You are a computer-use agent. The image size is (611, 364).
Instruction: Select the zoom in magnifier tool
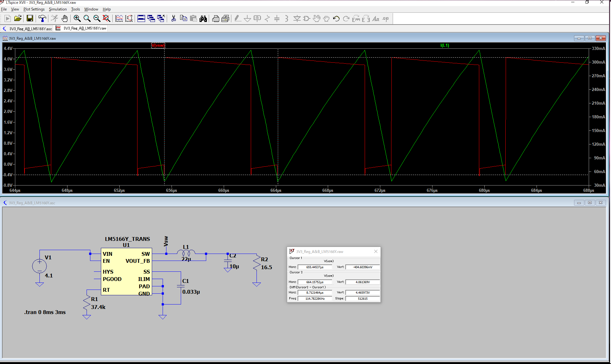[77, 18]
